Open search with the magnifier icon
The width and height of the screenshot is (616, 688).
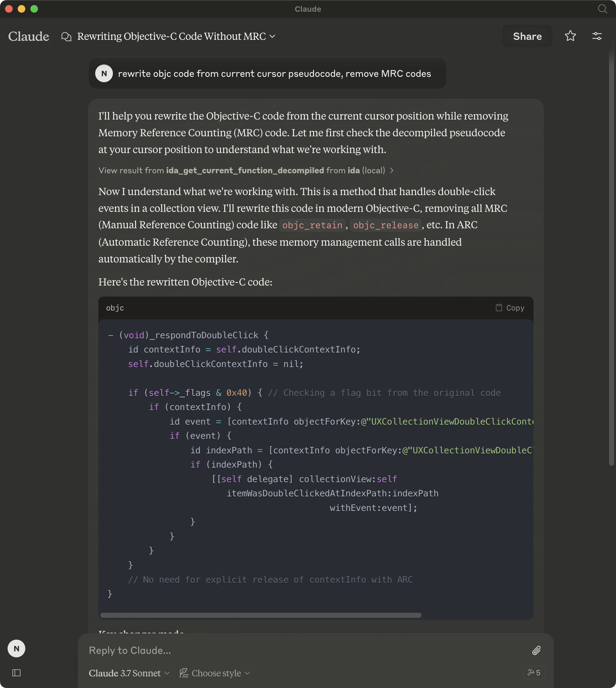(x=603, y=9)
